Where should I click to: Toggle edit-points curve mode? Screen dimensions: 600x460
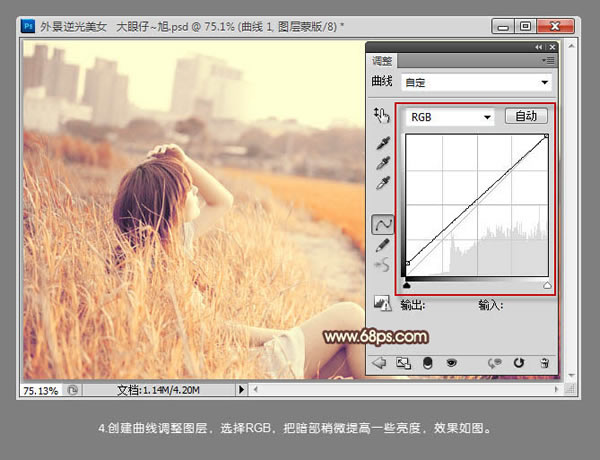pyautogui.click(x=383, y=223)
